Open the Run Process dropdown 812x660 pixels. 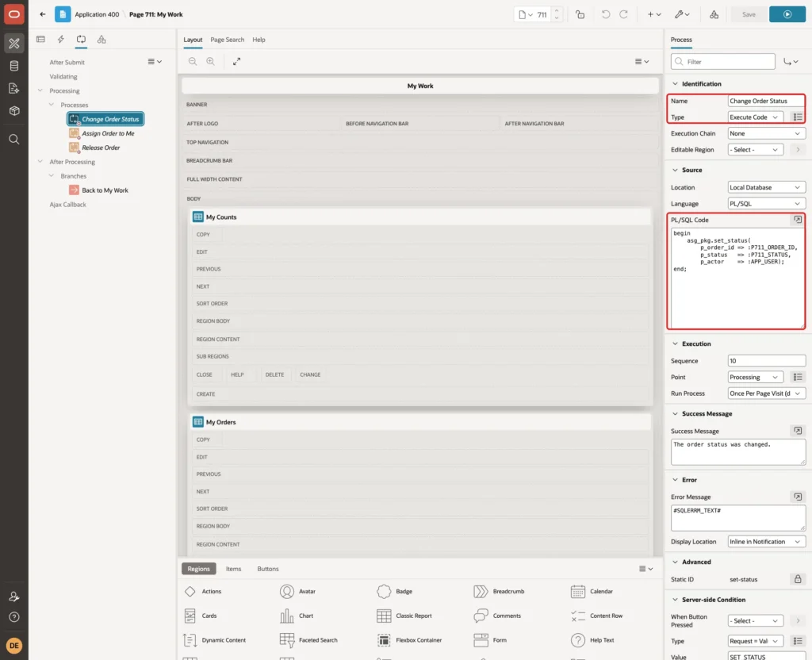coord(766,393)
